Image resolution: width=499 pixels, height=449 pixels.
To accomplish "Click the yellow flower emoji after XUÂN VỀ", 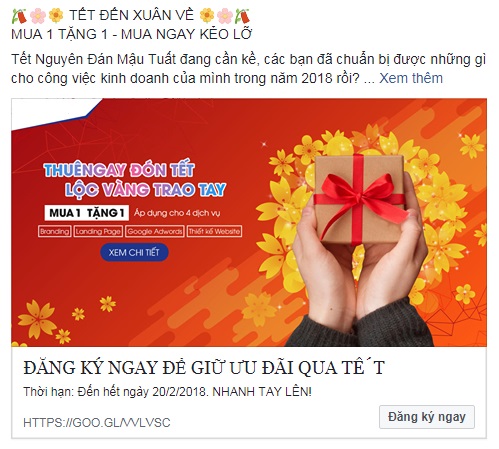I will tap(207, 16).
